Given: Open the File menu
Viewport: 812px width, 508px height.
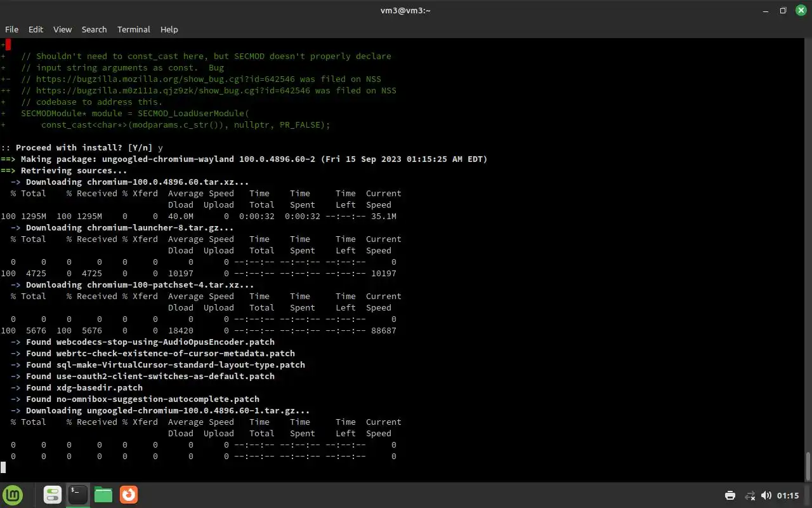Looking at the screenshot, I should 11,29.
